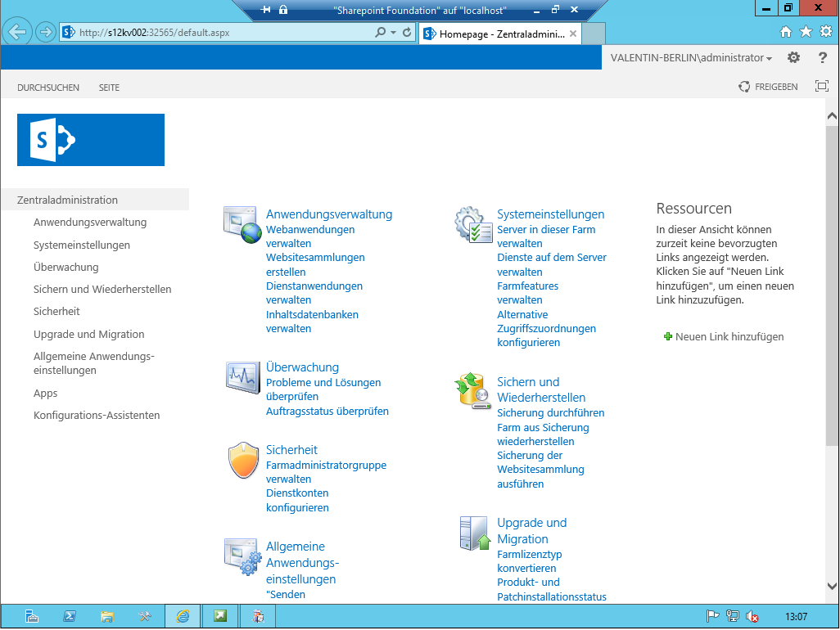
Task: Go back with browser back arrow
Action: click(17, 32)
